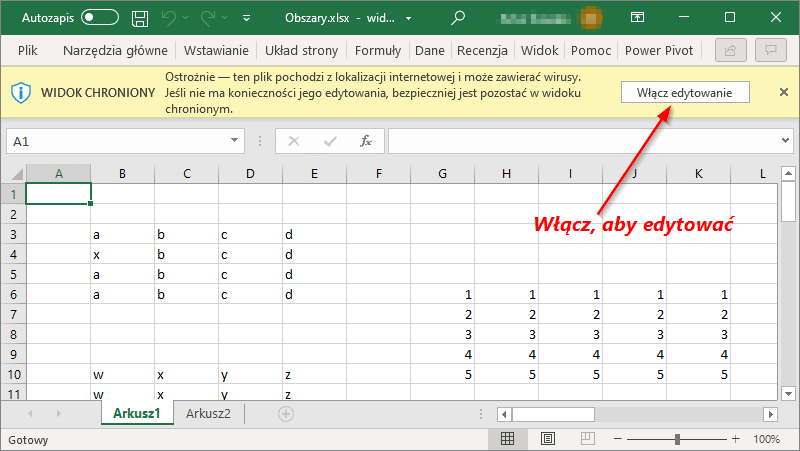Click the Włącz edytowanie button
This screenshot has width=800, height=451.
click(685, 92)
